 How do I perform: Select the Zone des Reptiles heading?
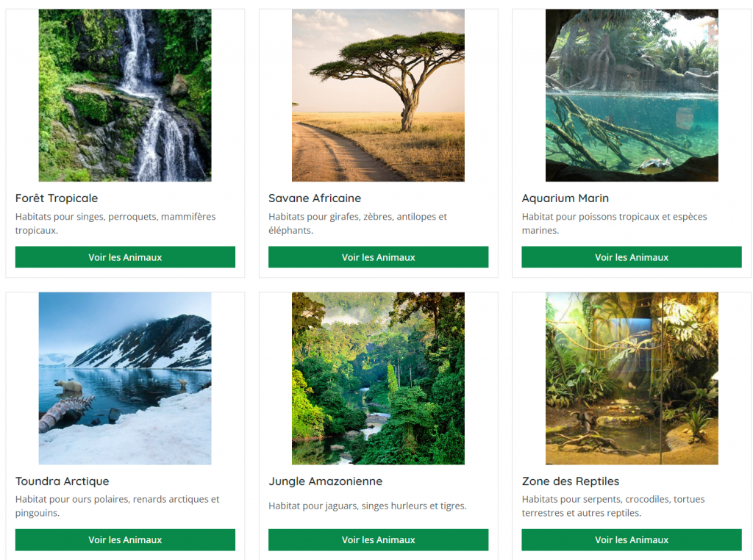[x=571, y=481]
